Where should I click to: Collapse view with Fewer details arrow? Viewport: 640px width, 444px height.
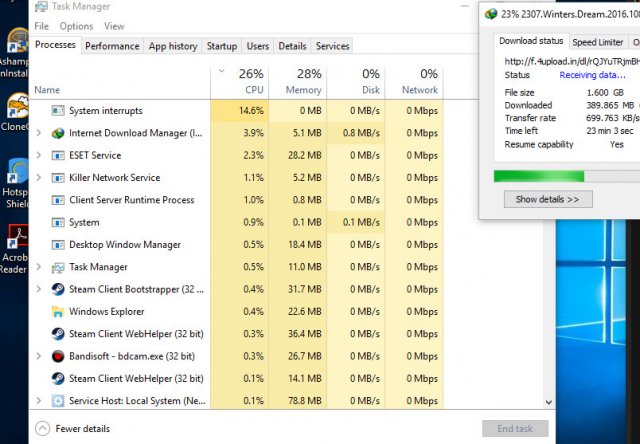(x=42, y=428)
